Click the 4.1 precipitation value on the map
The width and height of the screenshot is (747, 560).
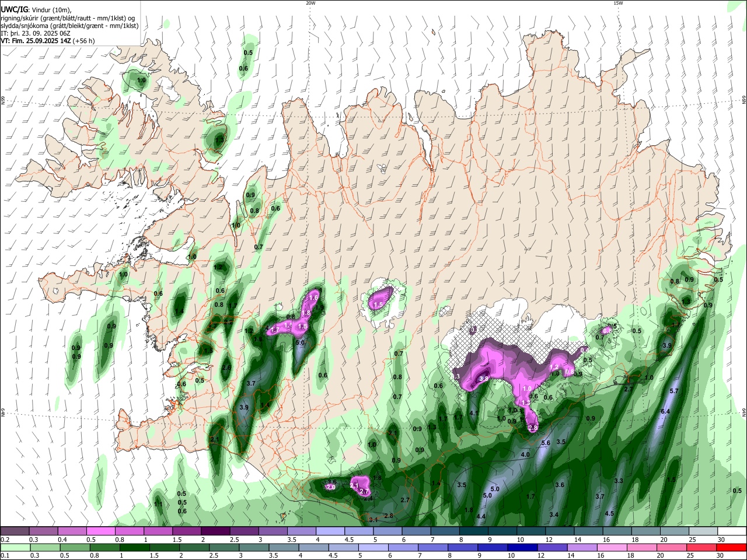click(474, 413)
